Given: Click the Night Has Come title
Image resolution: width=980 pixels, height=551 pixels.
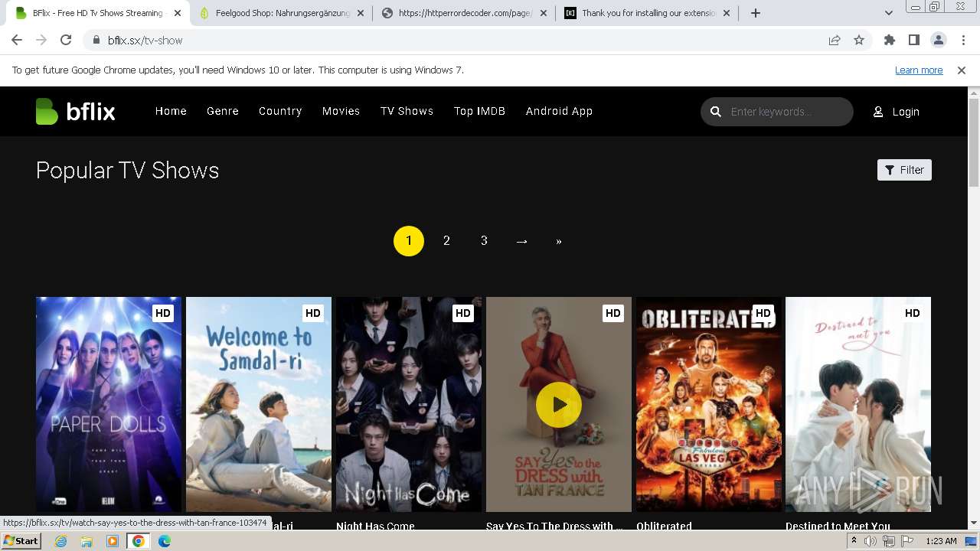Looking at the screenshot, I should coord(375,526).
